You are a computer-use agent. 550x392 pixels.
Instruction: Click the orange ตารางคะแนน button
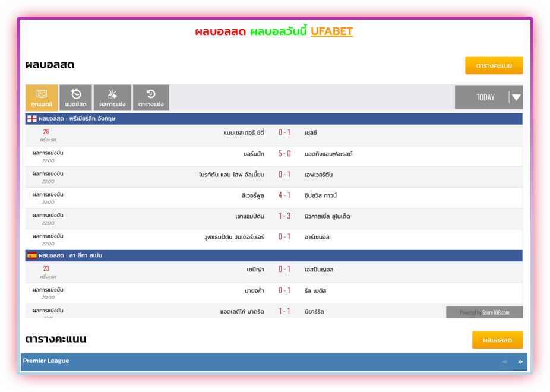494,65
